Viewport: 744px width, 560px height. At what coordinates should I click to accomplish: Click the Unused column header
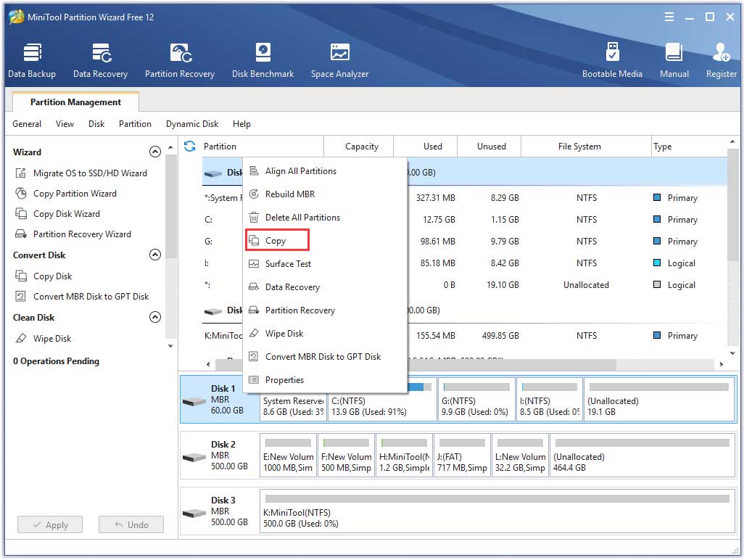491,147
